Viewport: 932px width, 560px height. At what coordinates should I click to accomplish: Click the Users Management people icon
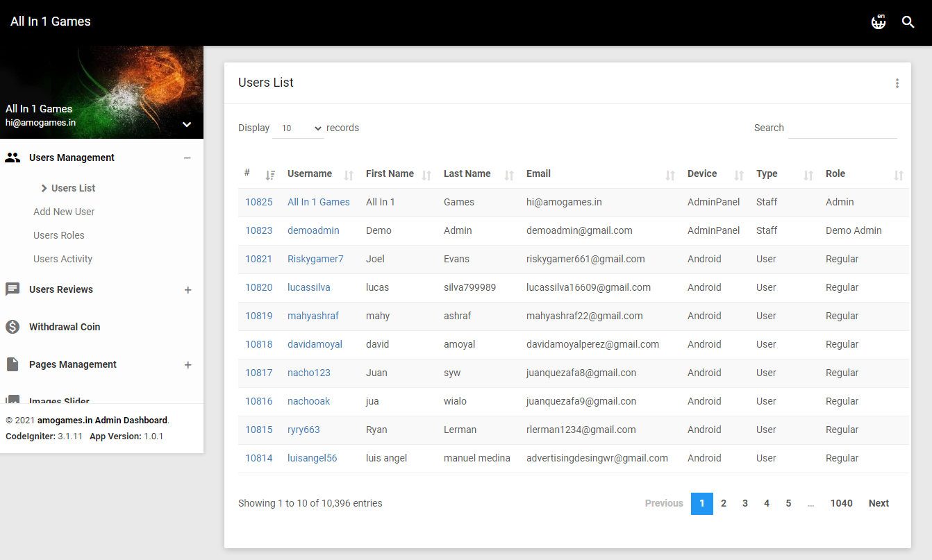(x=13, y=158)
